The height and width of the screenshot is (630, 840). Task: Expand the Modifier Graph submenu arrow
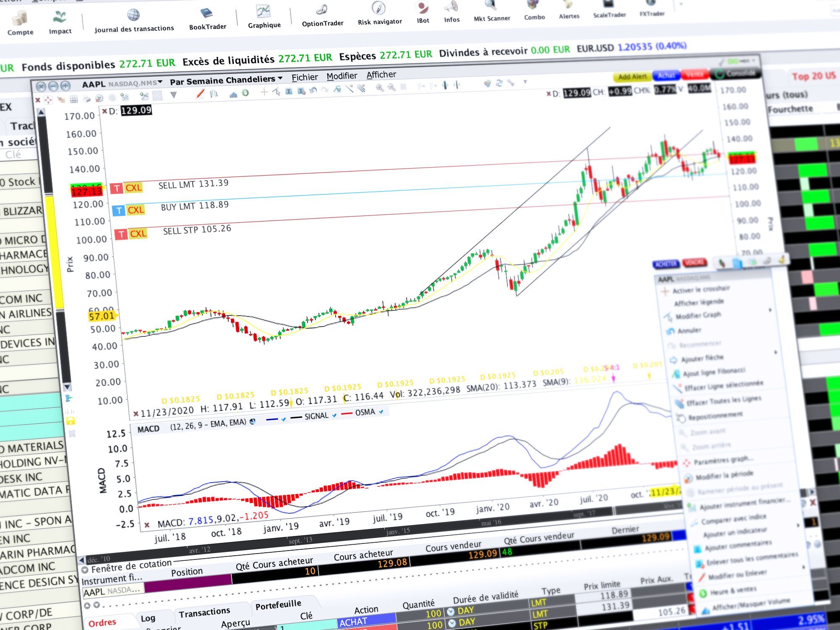coord(770,310)
